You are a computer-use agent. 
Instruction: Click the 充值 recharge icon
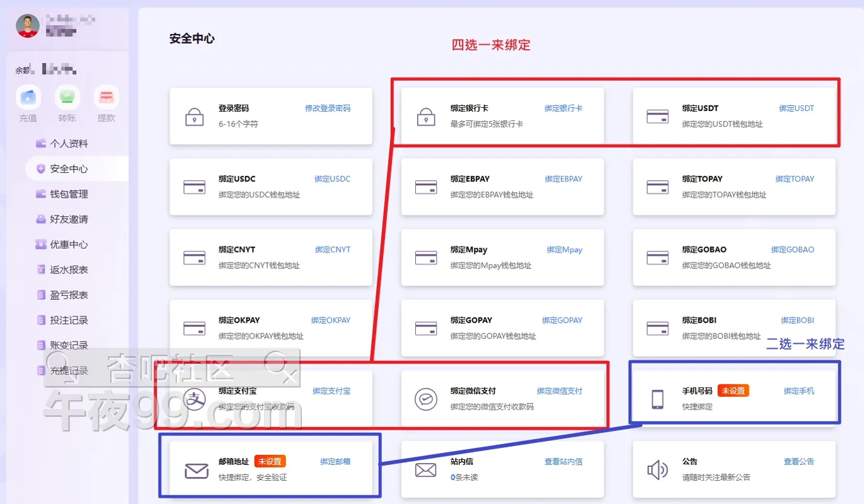click(x=28, y=98)
